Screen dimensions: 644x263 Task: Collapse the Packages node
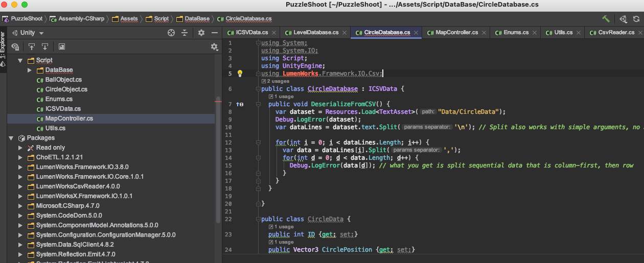pos(11,138)
